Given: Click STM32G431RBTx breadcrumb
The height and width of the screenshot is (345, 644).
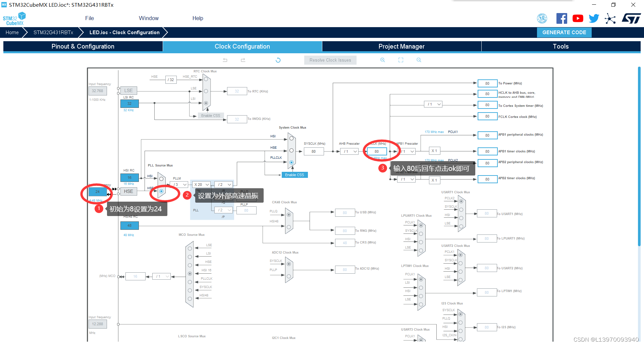Looking at the screenshot, I should pyautogui.click(x=53, y=32).
